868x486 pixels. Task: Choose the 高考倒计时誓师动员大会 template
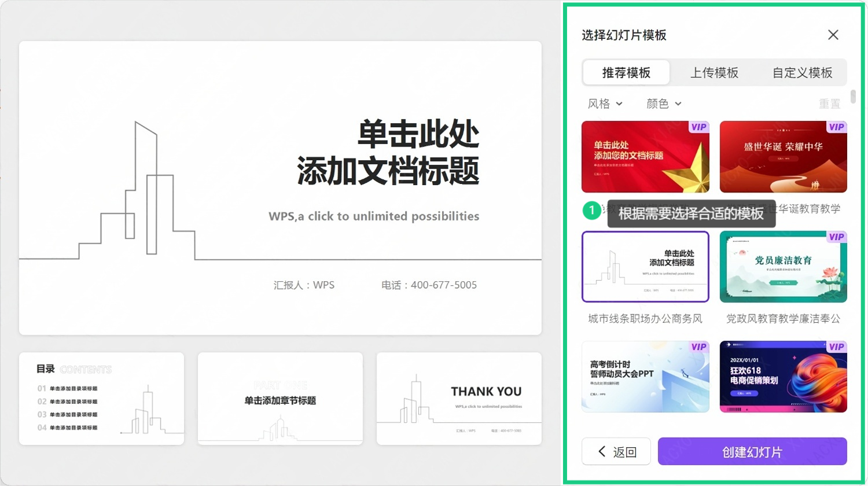pyautogui.click(x=645, y=377)
